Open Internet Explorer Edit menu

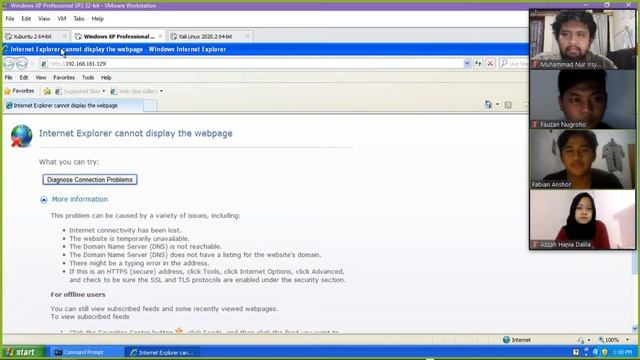(x=24, y=78)
